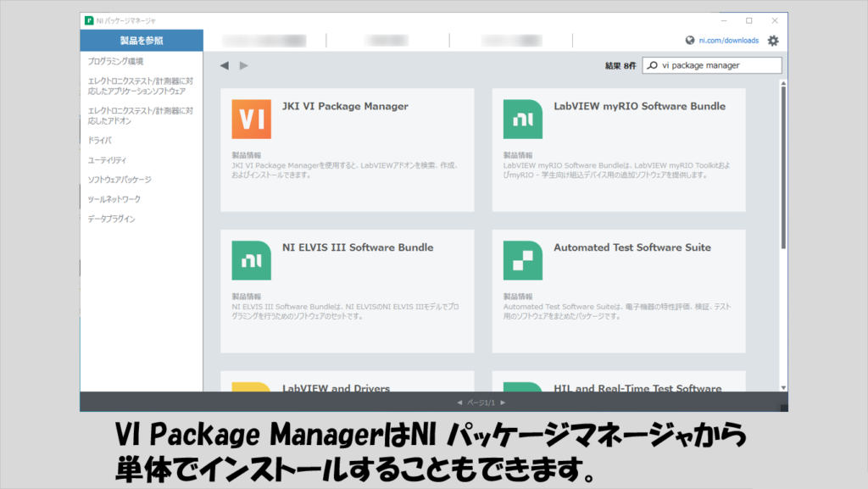
Task: Click the LabVIEW myRIO Software Bundle icon
Action: tap(523, 119)
